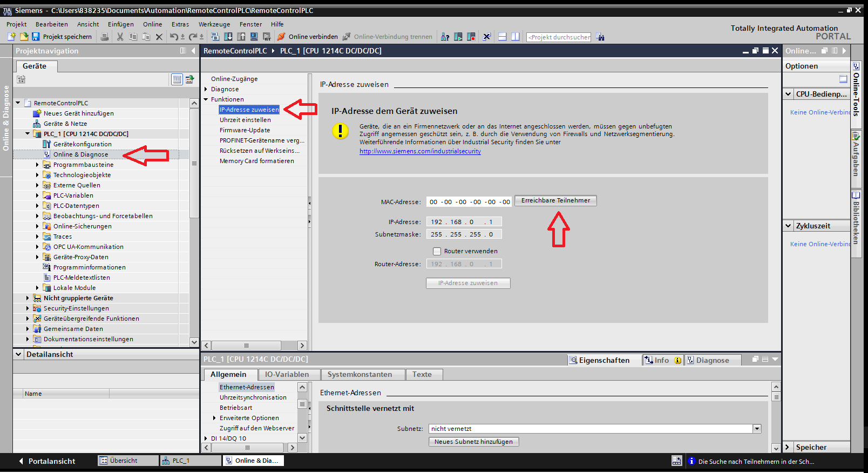Open the Info tab in the inspector

pos(662,360)
